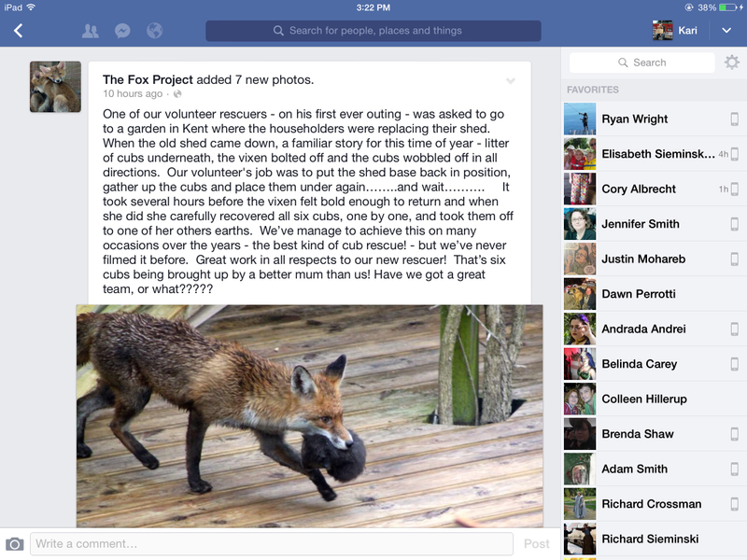Tap the camera icon beside comment box
This screenshot has height=560, width=747.
[x=15, y=544]
